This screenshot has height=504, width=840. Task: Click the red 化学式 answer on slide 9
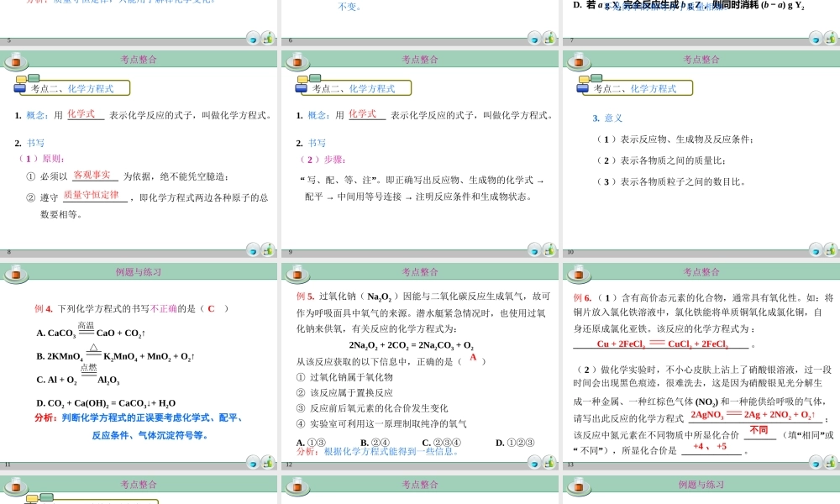tap(362, 113)
